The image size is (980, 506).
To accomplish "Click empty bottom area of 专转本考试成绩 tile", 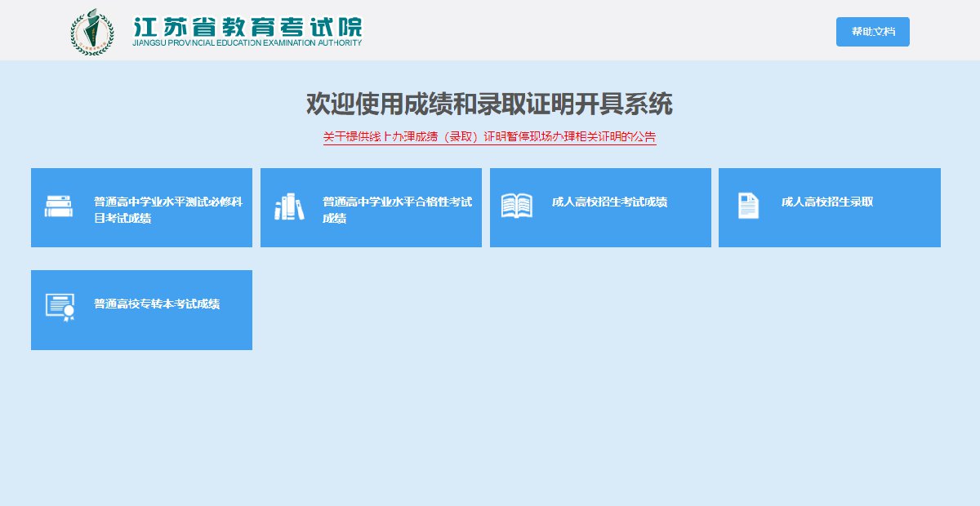I will tap(141, 337).
